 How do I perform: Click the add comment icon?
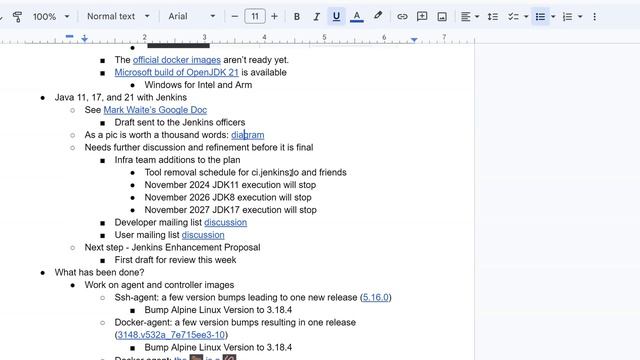point(422,17)
